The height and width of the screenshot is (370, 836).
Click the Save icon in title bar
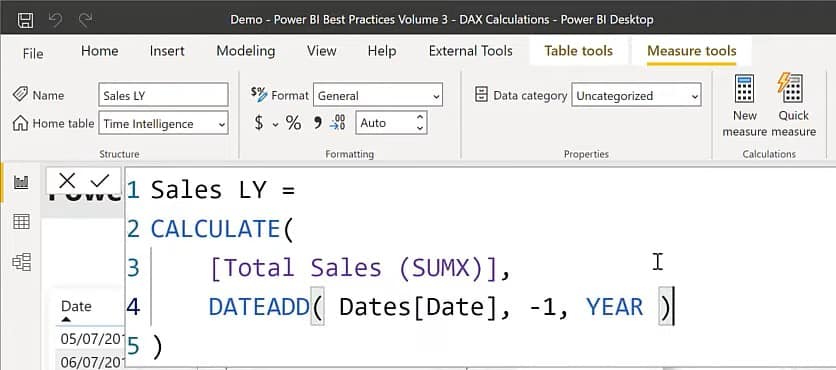click(x=25, y=20)
